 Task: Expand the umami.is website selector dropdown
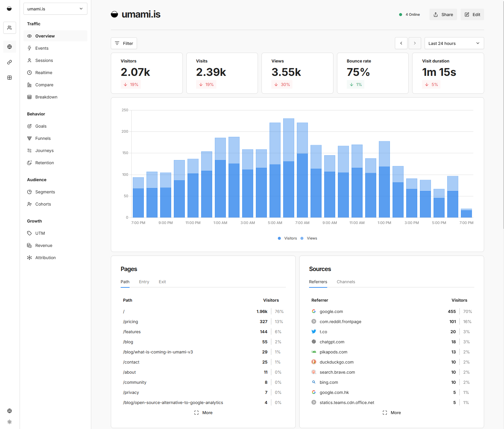[55, 9]
